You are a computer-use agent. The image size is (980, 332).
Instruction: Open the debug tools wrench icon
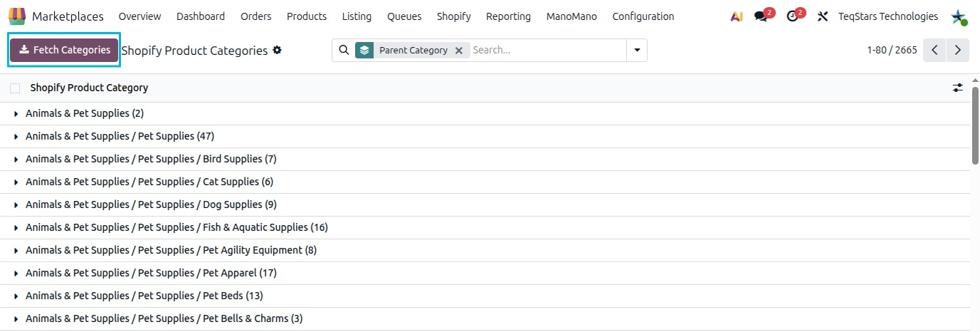(x=823, y=16)
